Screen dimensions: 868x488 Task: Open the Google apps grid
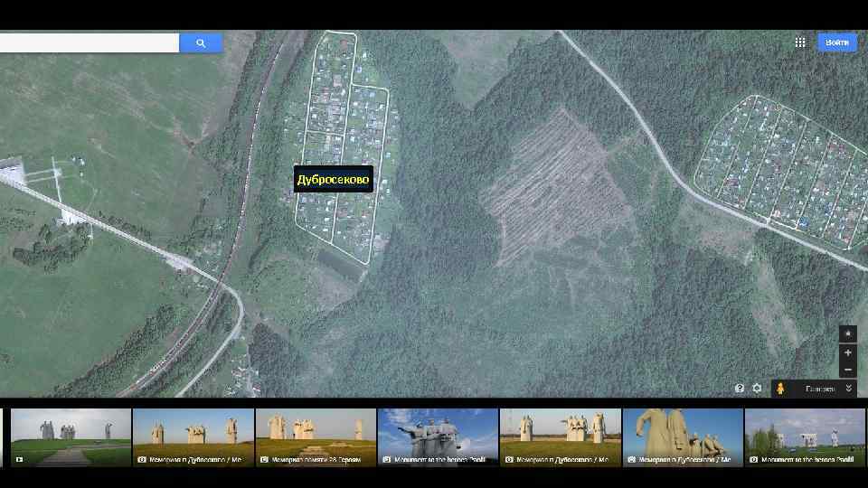point(800,42)
